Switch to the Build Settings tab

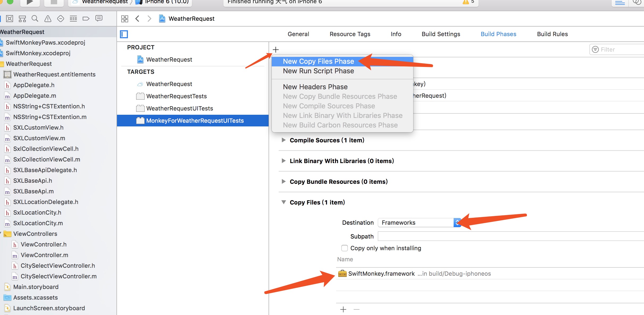[x=441, y=34]
